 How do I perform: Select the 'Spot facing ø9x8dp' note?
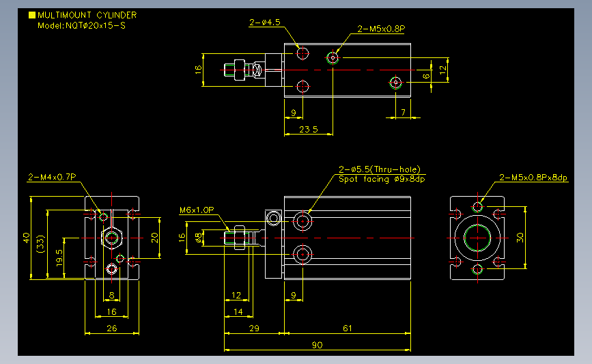coord(382,179)
